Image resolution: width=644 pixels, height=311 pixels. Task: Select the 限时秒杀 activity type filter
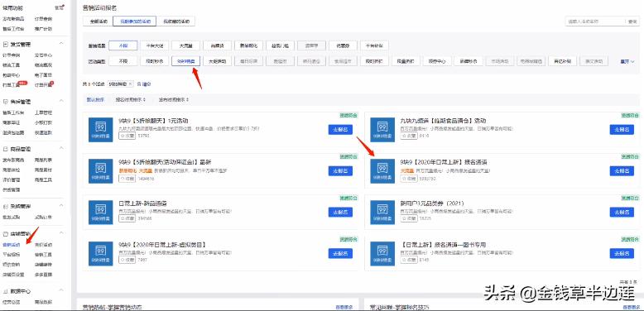point(155,61)
